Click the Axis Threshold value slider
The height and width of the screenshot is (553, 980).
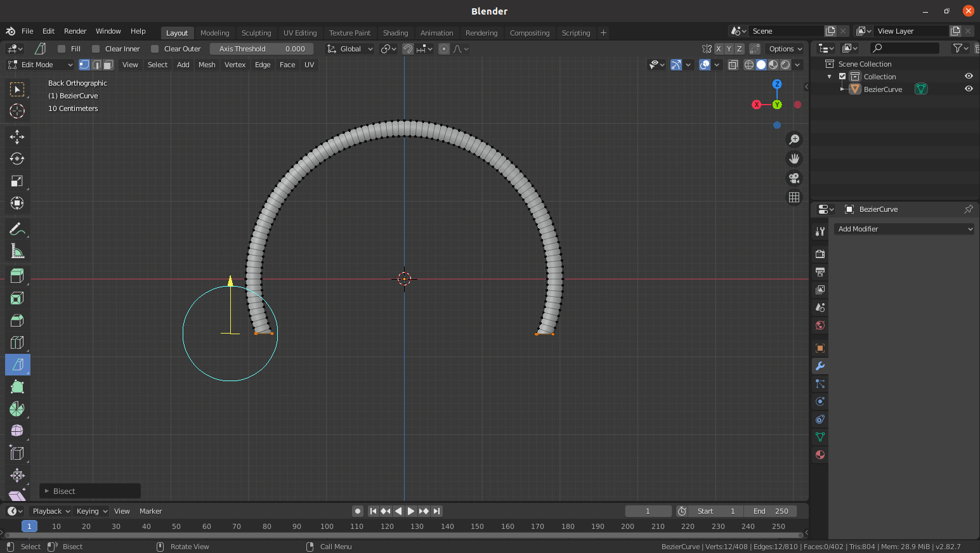point(261,49)
